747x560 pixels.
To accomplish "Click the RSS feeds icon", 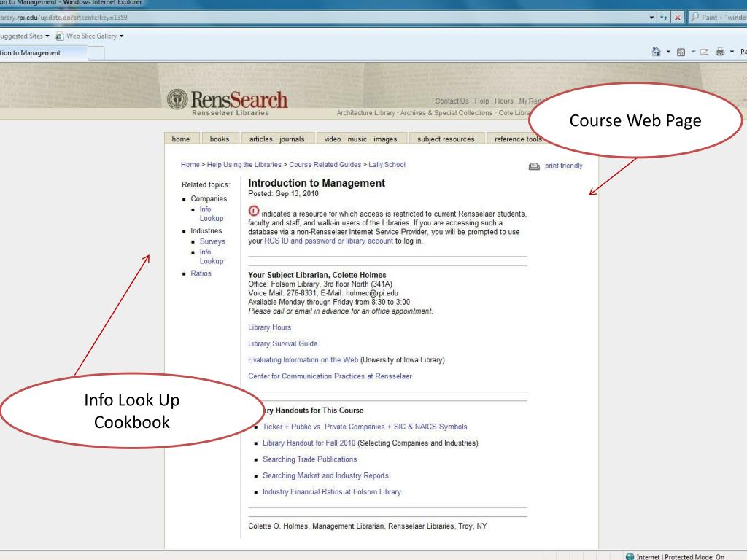I will point(681,52).
